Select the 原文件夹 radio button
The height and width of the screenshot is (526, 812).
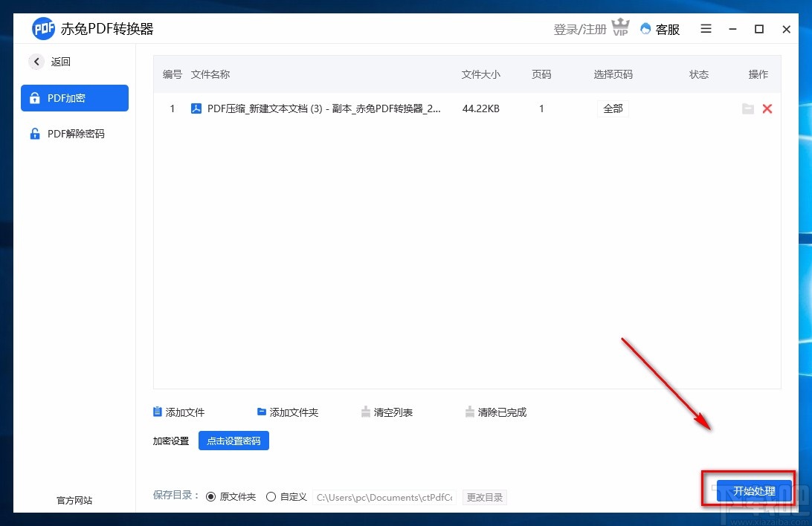pos(210,496)
